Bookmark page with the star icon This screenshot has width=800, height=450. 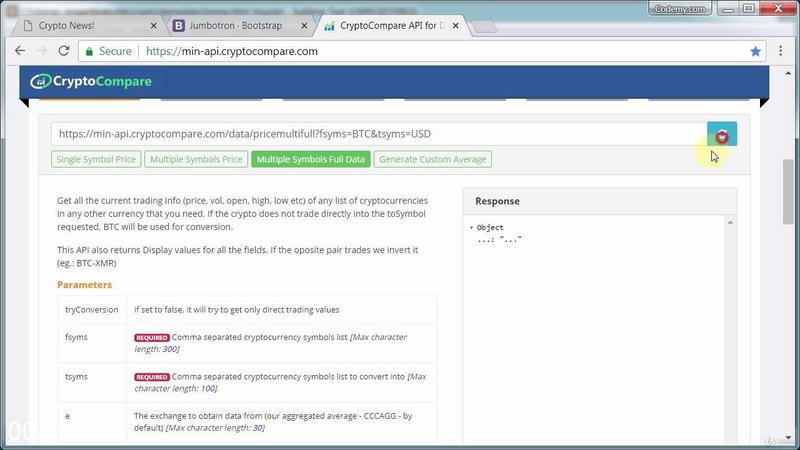tap(756, 51)
